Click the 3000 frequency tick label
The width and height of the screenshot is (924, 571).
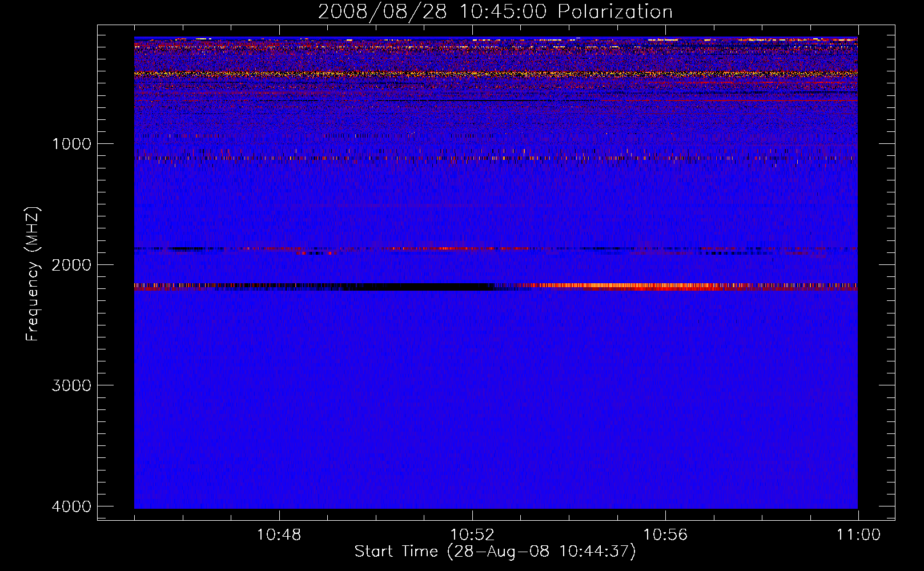(71, 385)
